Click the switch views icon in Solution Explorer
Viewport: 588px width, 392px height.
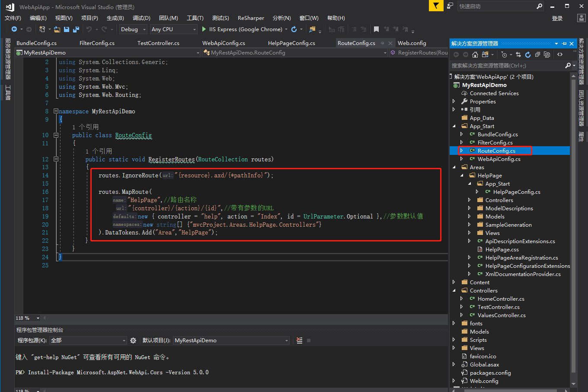tap(485, 55)
